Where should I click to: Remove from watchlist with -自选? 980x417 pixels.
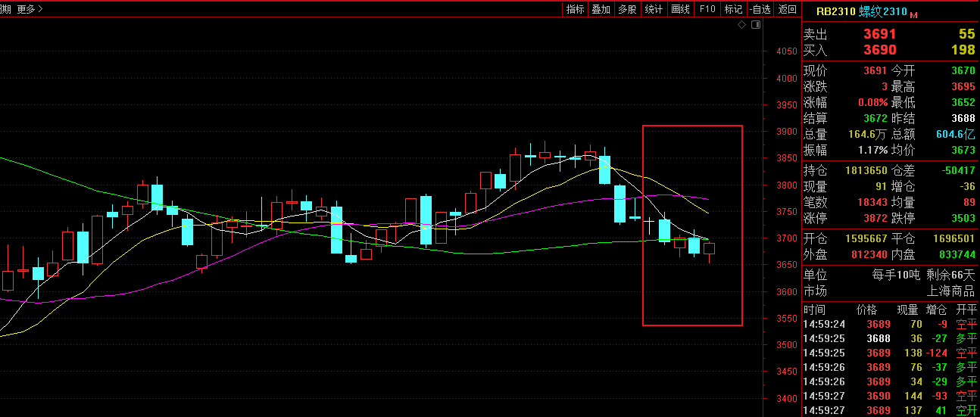click(760, 9)
